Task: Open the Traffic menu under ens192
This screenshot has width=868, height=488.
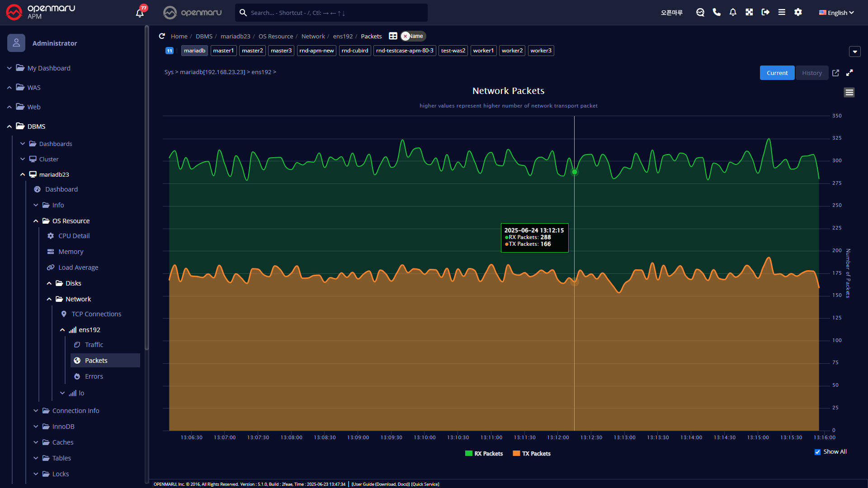Action: click(x=94, y=345)
